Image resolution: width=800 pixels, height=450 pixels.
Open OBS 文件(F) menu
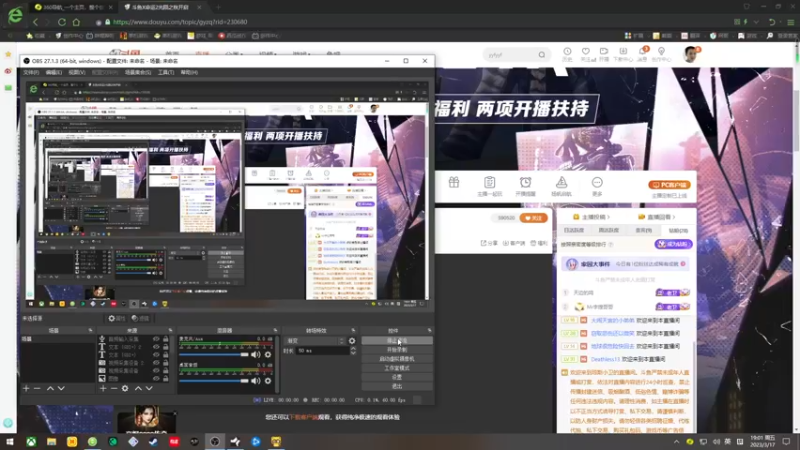(x=31, y=72)
